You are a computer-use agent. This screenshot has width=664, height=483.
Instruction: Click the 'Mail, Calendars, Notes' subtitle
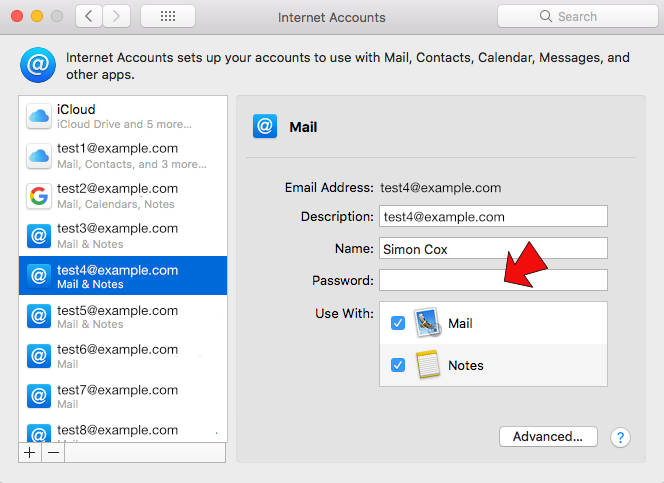pos(116,204)
